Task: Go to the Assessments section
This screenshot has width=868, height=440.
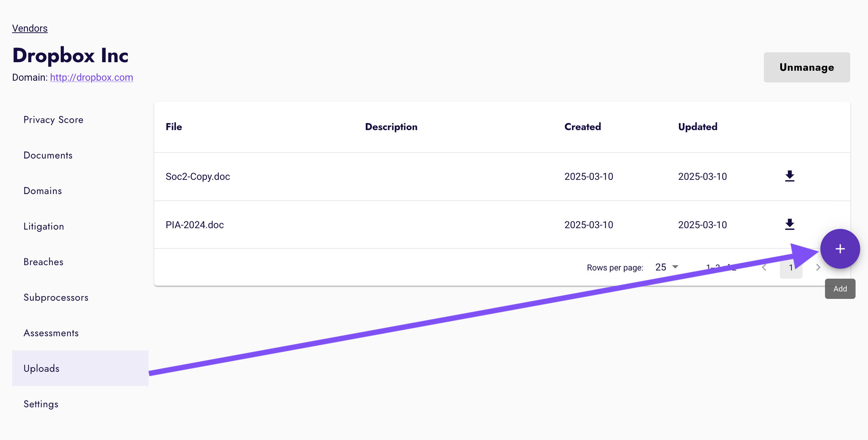Action: (x=80, y=333)
